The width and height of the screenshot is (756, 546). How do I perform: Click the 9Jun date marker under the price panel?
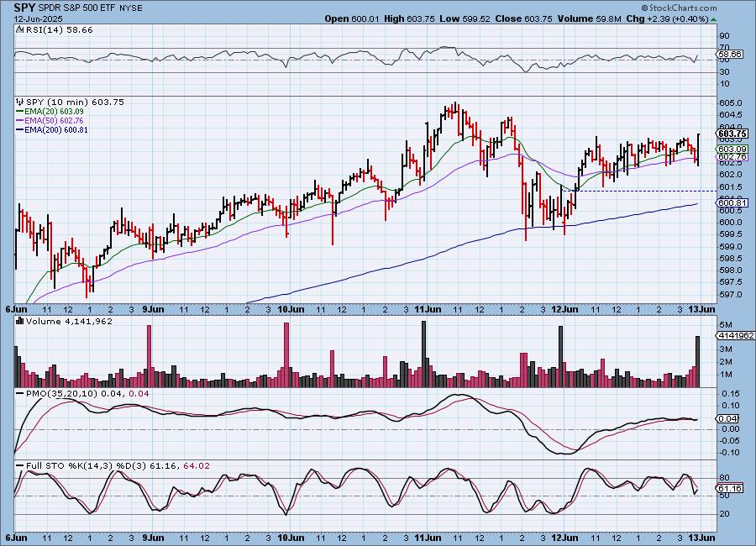coord(152,309)
